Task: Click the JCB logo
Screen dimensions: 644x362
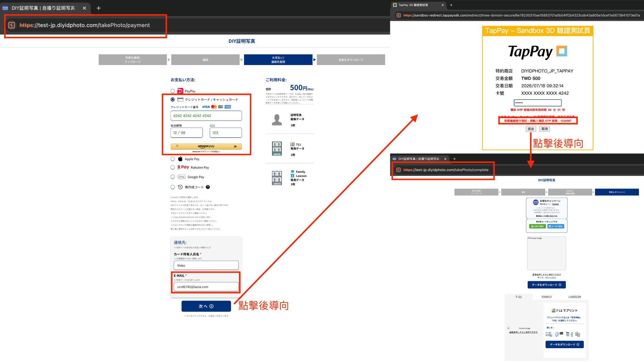Action: click(x=221, y=107)
